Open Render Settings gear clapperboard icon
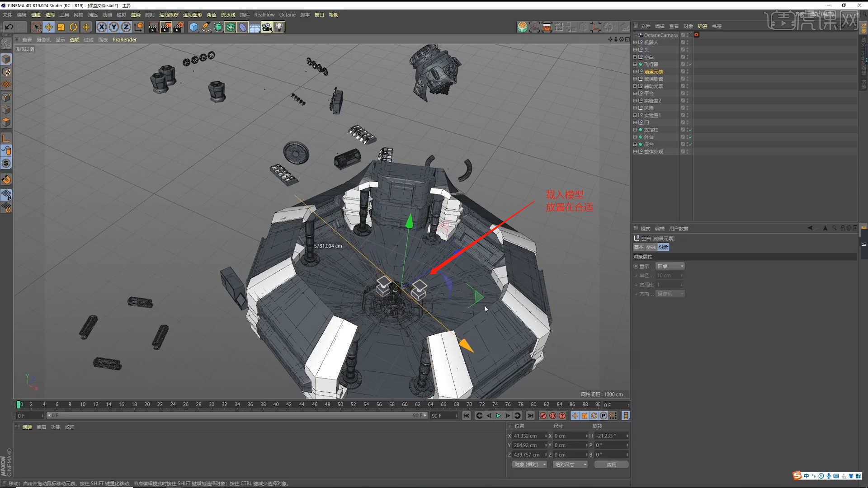 178,27
